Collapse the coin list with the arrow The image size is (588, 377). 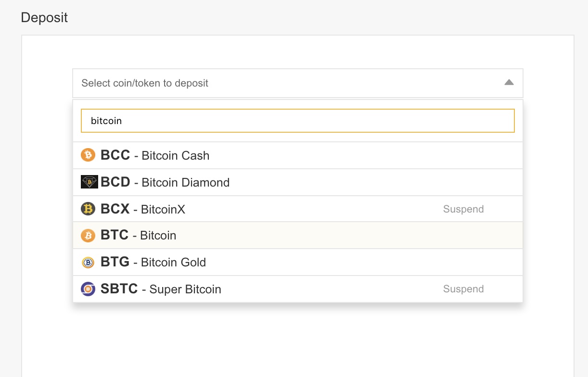(x=509, y=83)
